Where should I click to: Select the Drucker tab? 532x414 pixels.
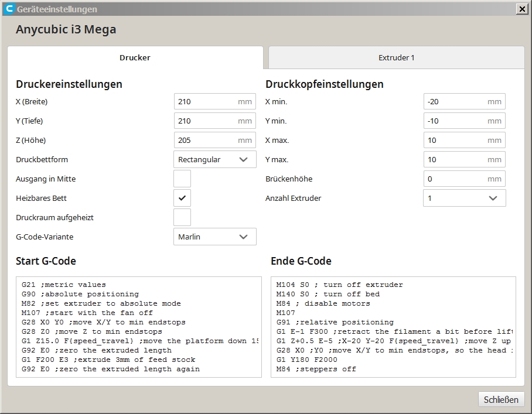click(135, 58)
